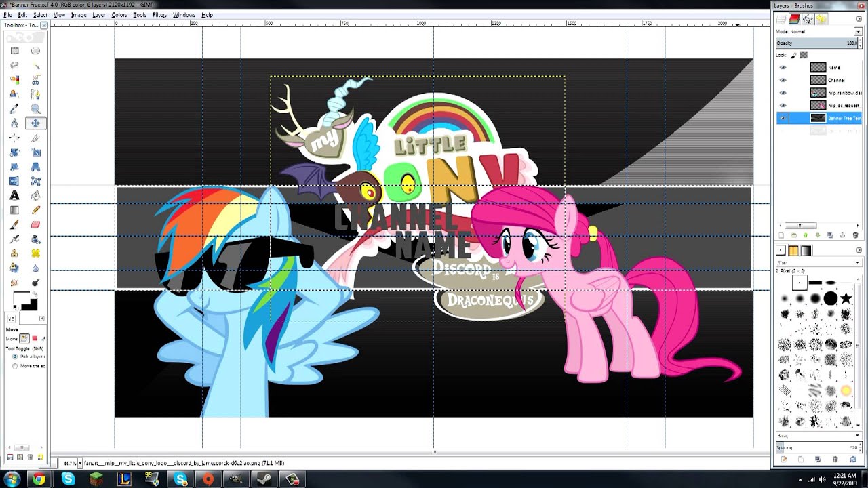The height and width of the screenshot is (488, 868).
Task: Select the Select by Color tool
Action: tap(14, 79)
